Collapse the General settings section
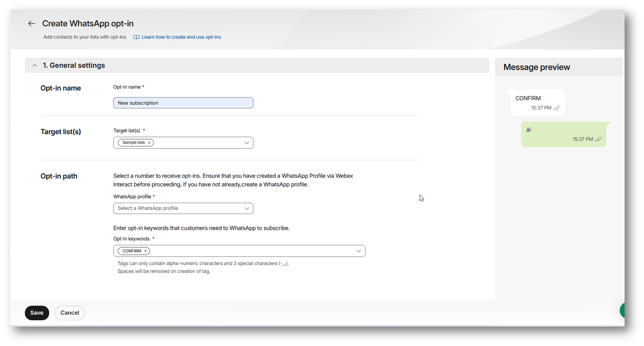This screenshot has height=346, width=644. 35,65
